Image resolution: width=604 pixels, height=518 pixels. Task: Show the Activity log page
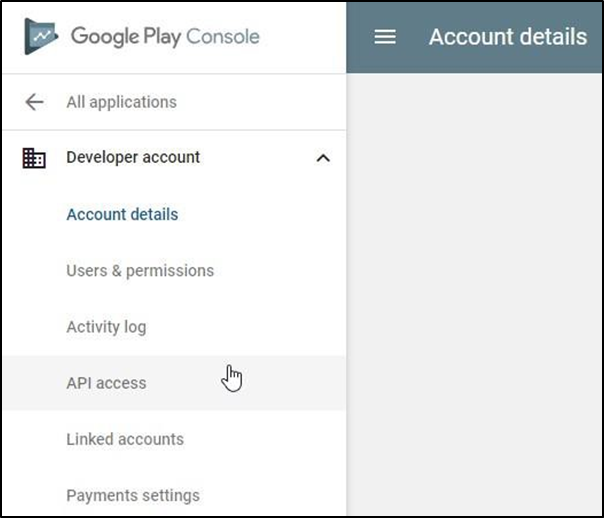click(x=106, y=327)
